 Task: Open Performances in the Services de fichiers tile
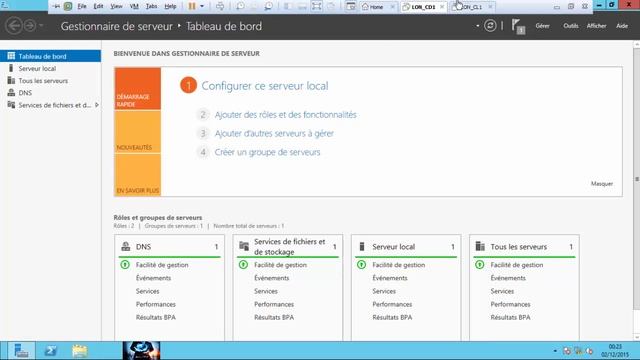(274, 304)
